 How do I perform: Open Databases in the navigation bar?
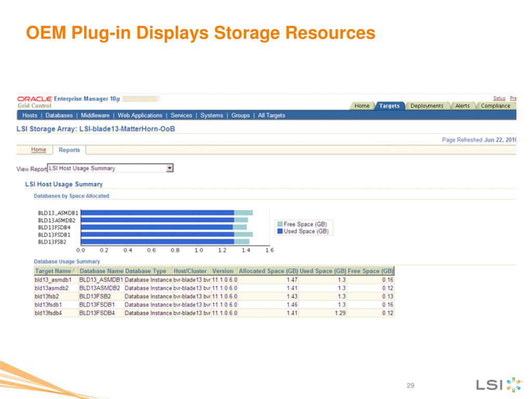[59, 115]
